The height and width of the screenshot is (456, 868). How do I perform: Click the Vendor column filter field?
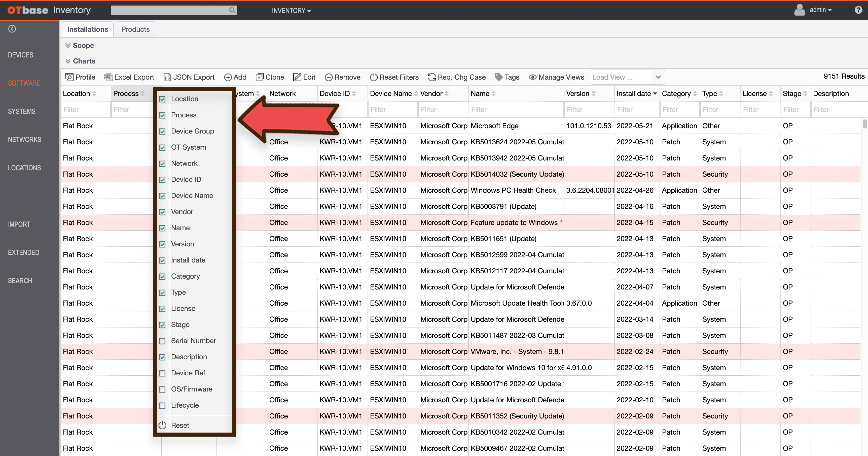click(x=443, y=110)
